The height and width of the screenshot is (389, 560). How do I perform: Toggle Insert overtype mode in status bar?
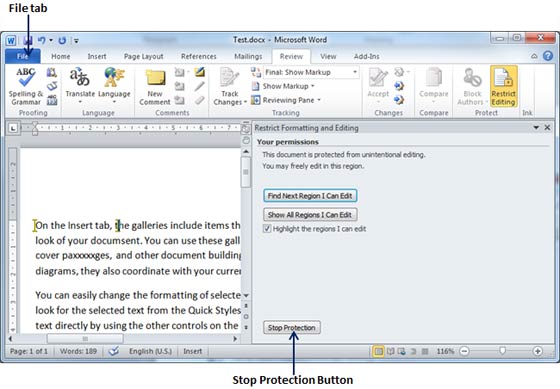(192, 351)
